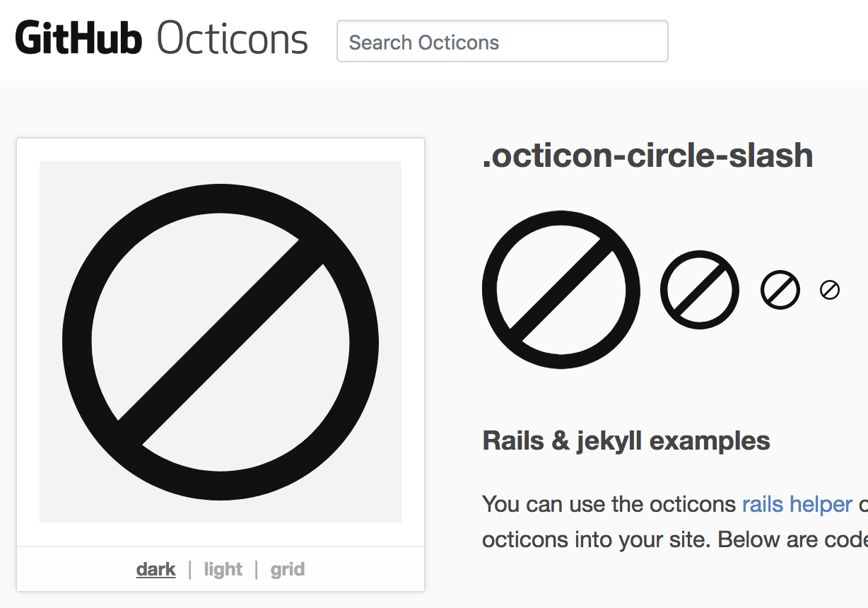
Task: Open the rails helper link
Action: click(797, 504)
